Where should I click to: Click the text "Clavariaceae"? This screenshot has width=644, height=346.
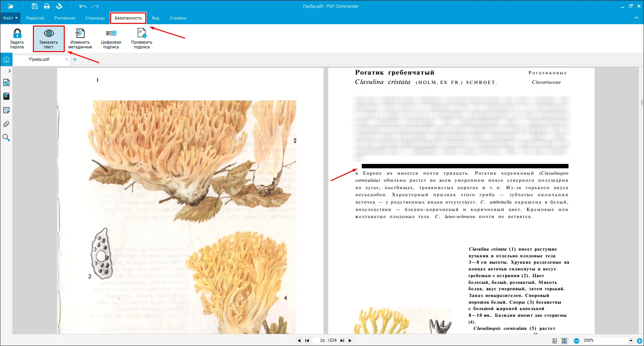(x=546, y=82)
